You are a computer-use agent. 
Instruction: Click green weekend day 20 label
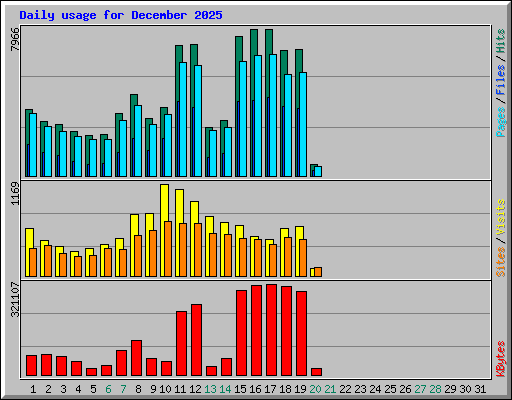(x=315, y=389)
